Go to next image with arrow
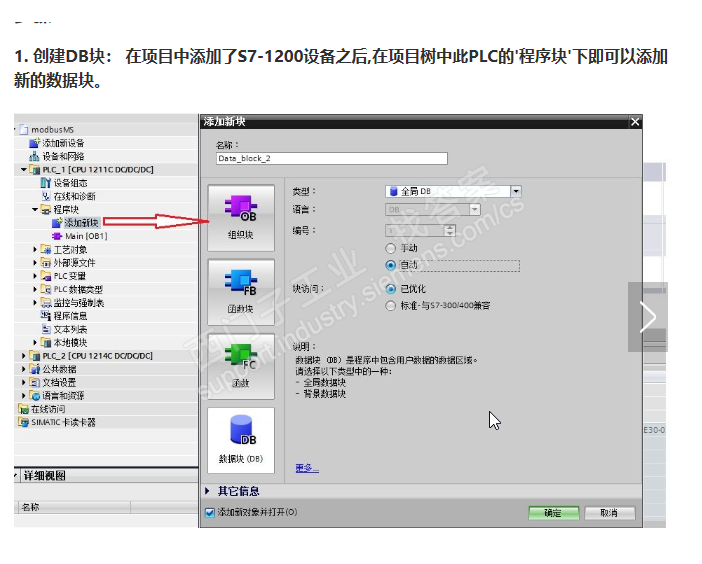Viewport: 702px width, 564px height. [x=647, y=317]
